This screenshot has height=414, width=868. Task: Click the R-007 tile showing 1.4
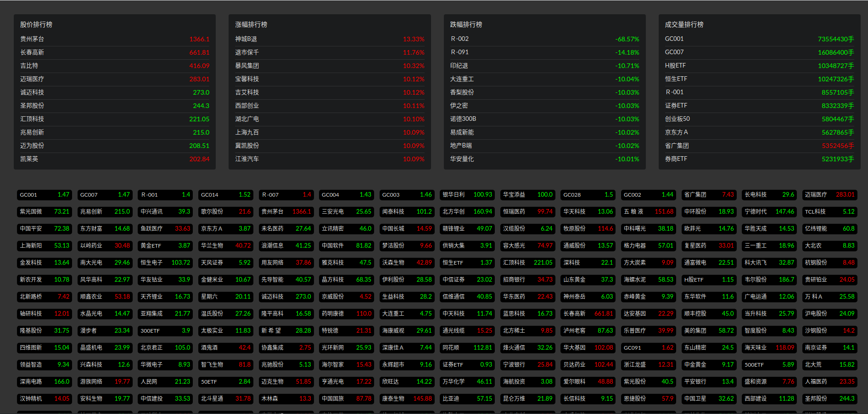[x=286, y=195]
